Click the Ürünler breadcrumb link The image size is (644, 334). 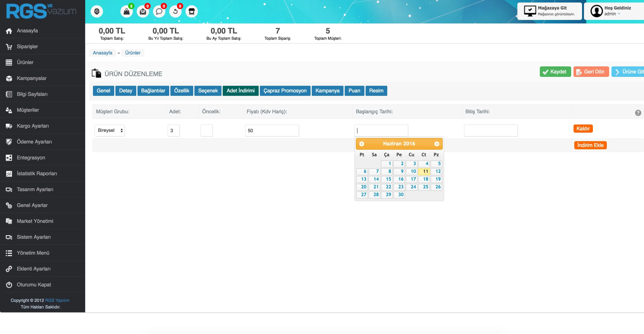click(x=133, y=53)
